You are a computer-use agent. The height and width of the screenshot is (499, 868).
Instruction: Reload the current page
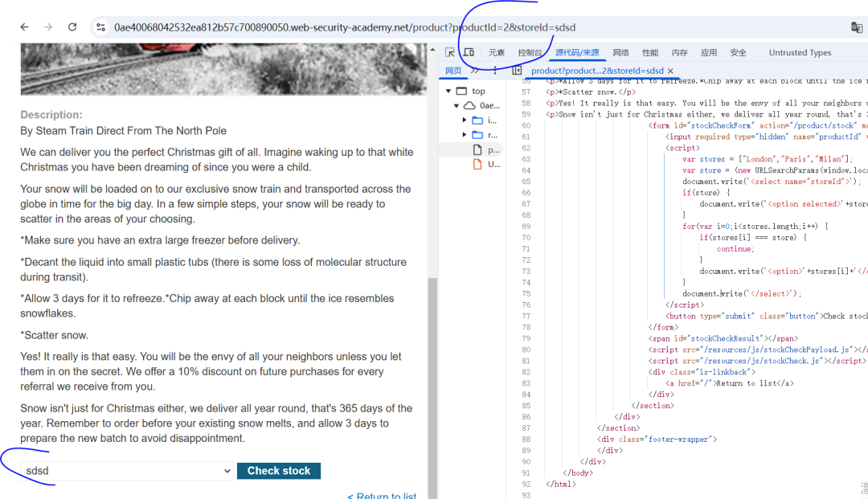pyautogui.click(x=72, y=27)
